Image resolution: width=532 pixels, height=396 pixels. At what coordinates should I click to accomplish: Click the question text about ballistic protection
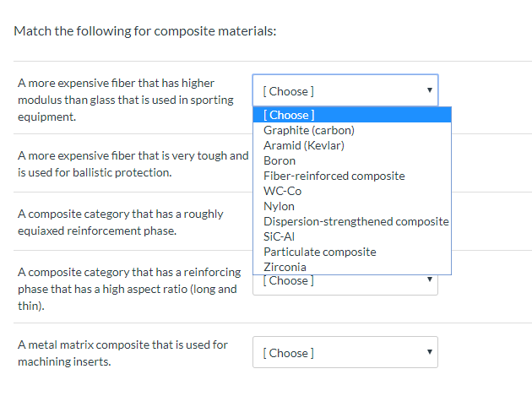(x=133, y=164)
